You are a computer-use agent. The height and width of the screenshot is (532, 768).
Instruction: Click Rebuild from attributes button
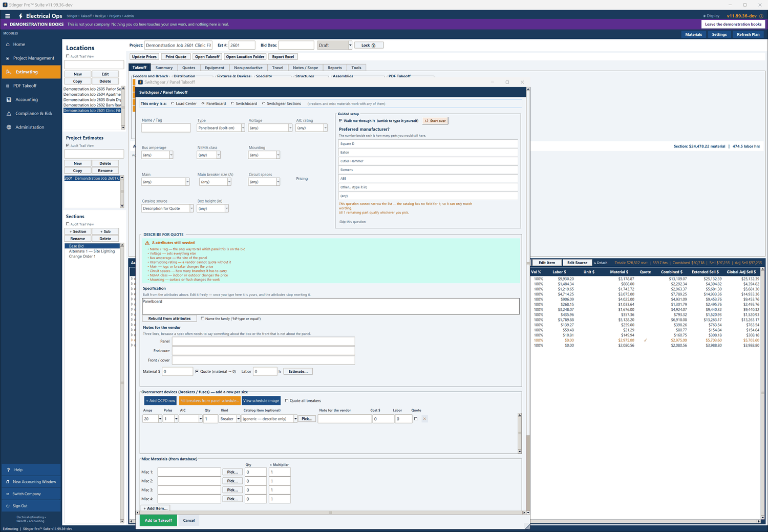click(169, 318)
